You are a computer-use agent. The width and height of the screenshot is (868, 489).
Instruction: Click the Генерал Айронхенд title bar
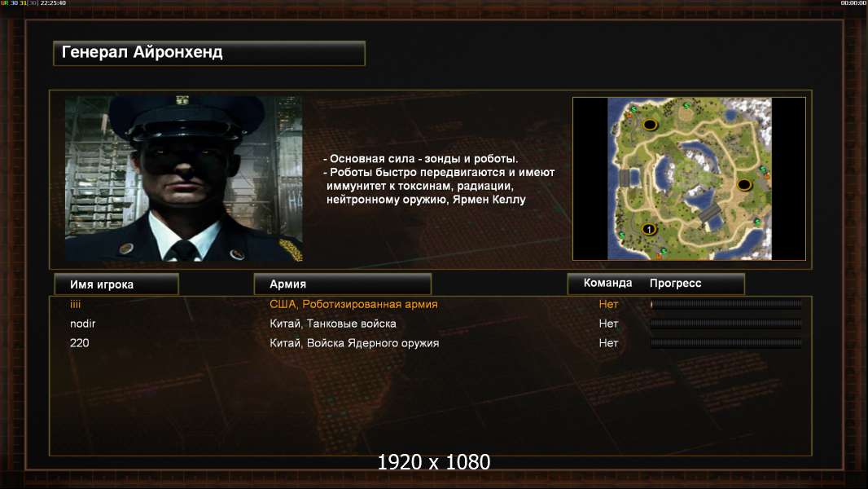click(209, 53)
